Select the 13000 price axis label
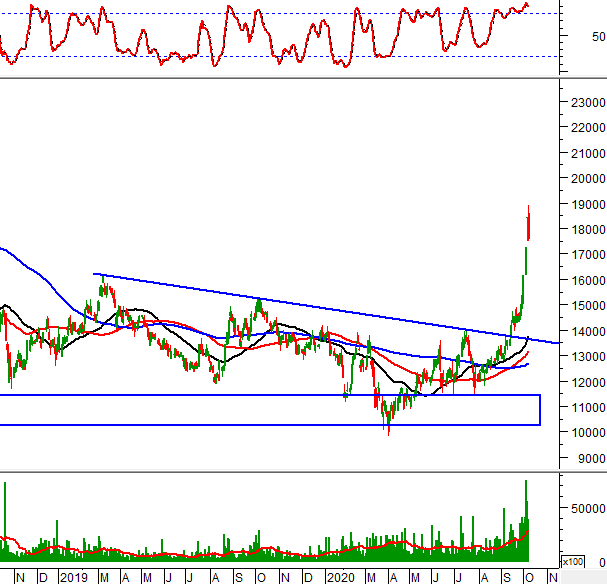 point(588,356)
